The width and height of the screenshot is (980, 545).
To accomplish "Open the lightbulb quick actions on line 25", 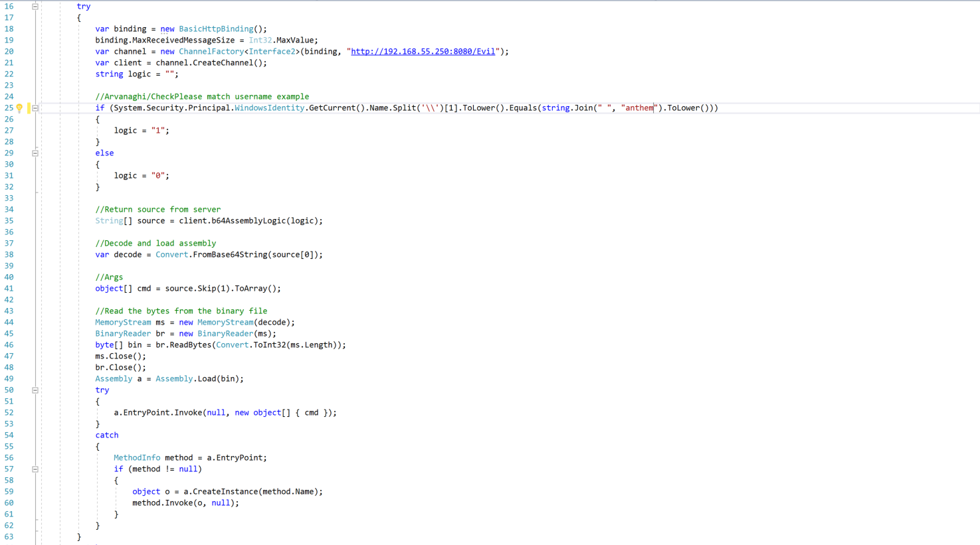I will click(19, 108).
